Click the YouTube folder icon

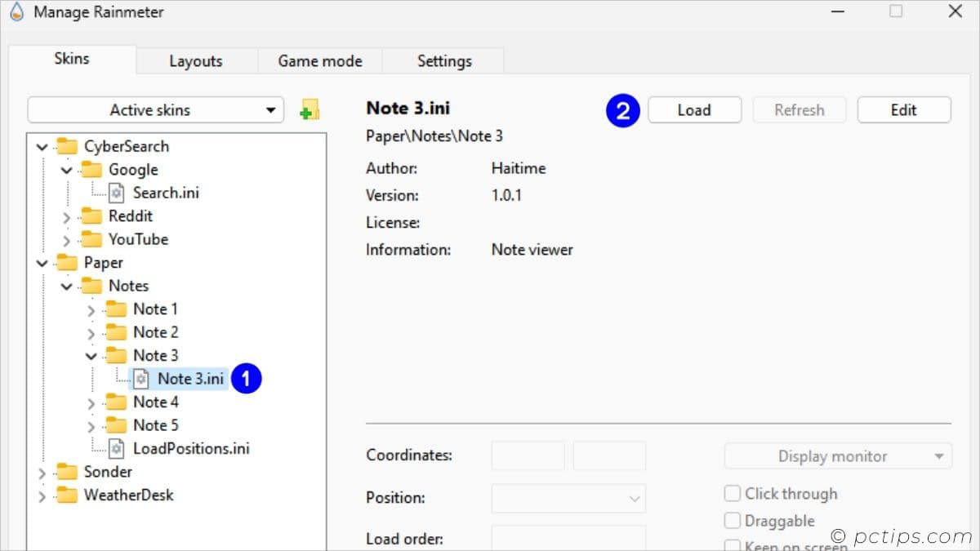[x=91, y=240]
